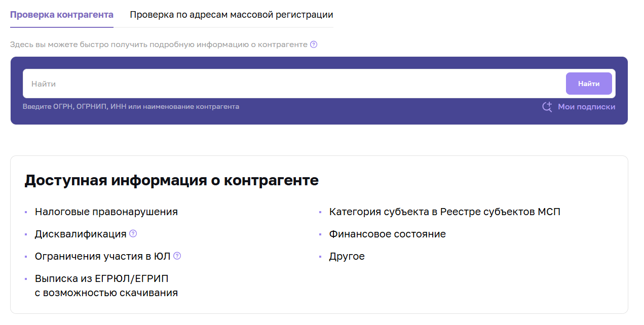Click the help icon after the contractor info description

tap(314, 45)
